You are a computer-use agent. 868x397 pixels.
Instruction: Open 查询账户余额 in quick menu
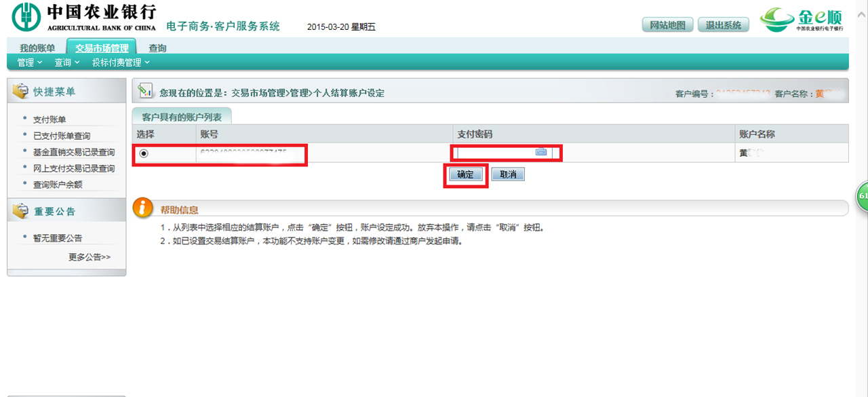click(x=58, y=185)
